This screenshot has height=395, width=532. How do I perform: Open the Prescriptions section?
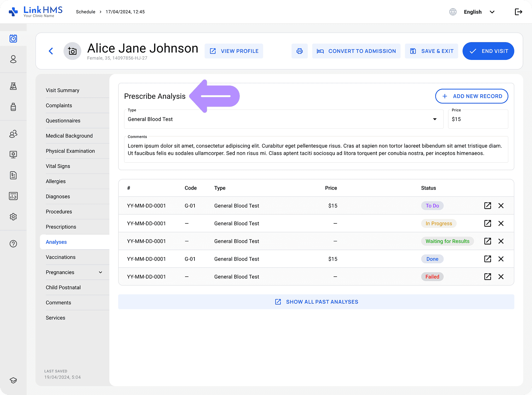(61, 227)
